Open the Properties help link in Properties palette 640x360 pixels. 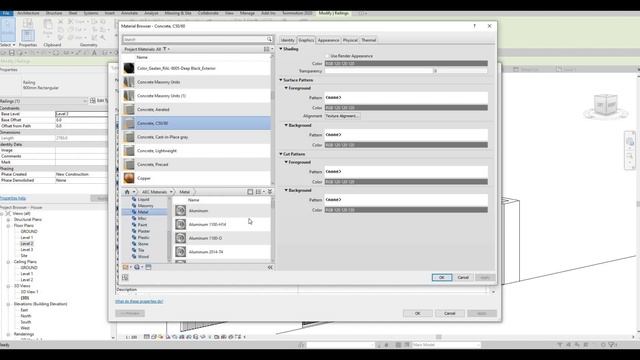(13, 198)
